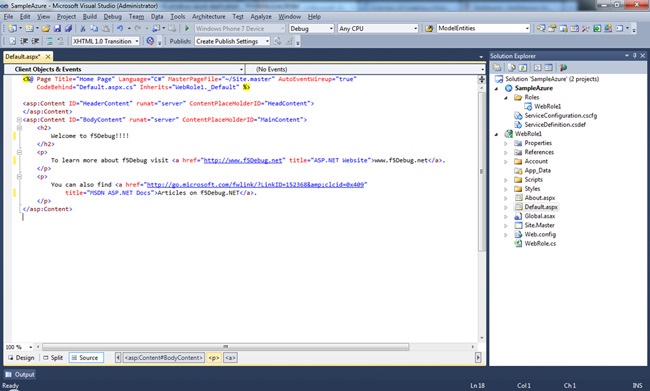Open the Debug menu
This screenshot has height=391, width=650.
[113, 17]
